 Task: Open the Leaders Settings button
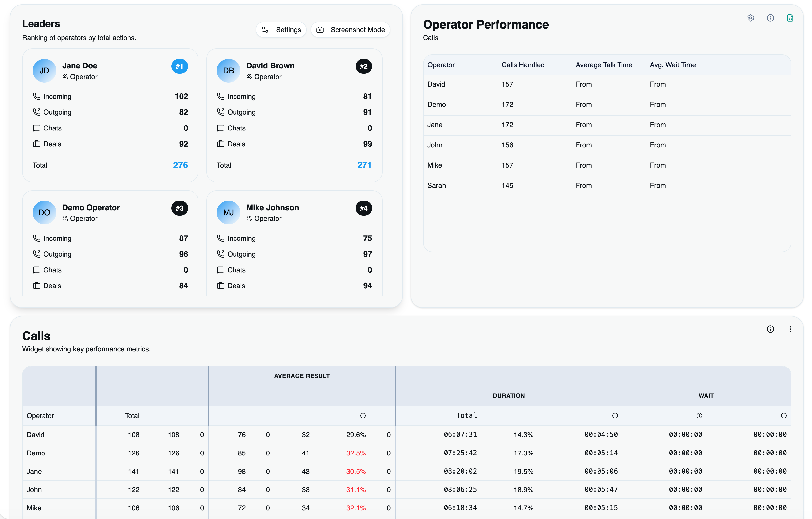281,30
